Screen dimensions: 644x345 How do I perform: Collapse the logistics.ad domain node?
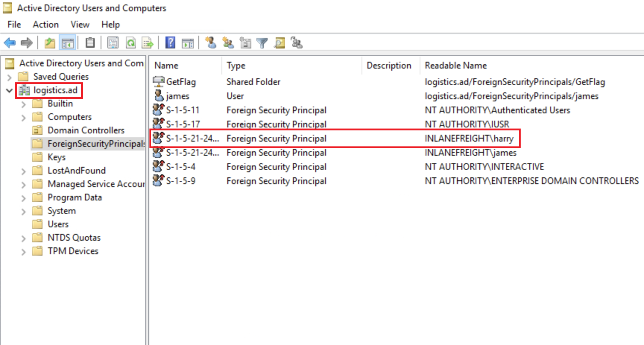coord(10,90)
